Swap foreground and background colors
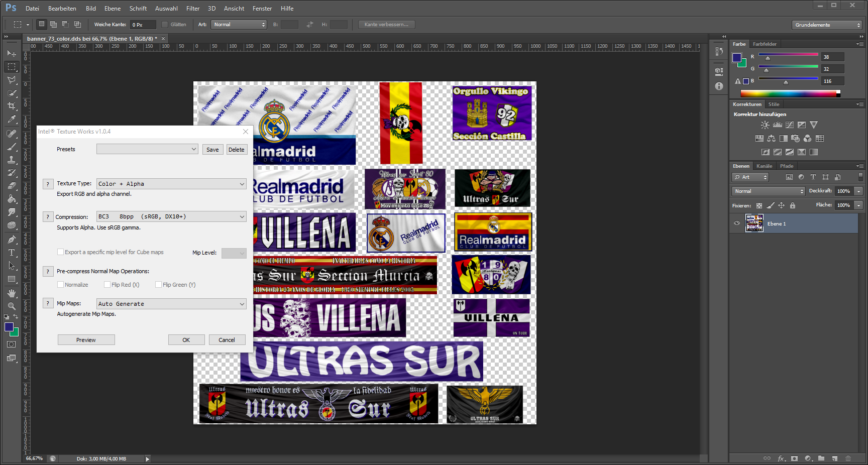The height and width of the screenshot is (465, 868). pos(16,317)
